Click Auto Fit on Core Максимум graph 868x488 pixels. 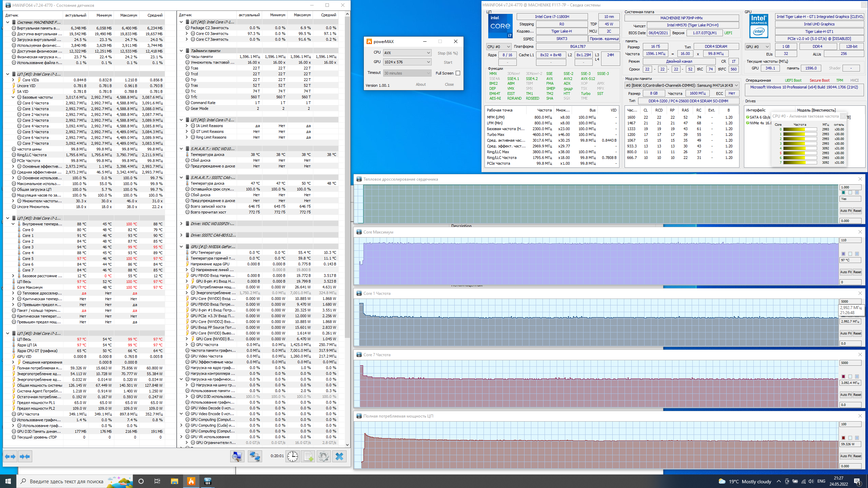click(x=846, y=272)
